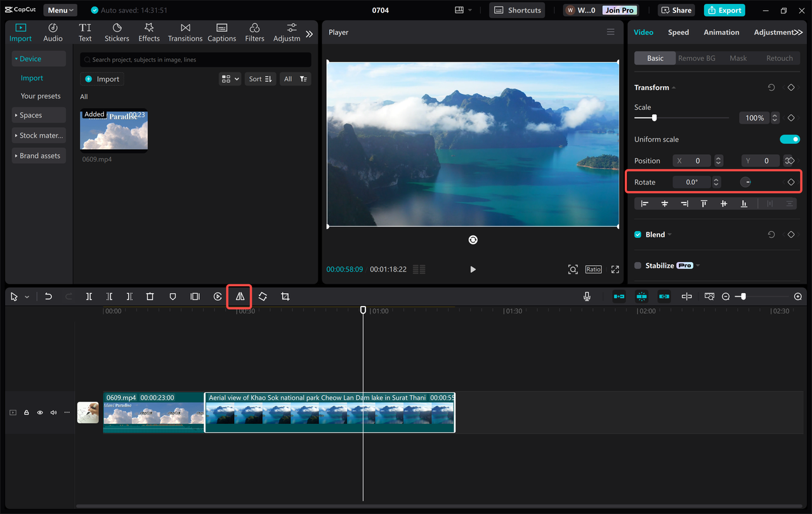Viewport: 812px width, 514px height.
Task: Switch to the Speed tab
Action: [x=678, y=32]
